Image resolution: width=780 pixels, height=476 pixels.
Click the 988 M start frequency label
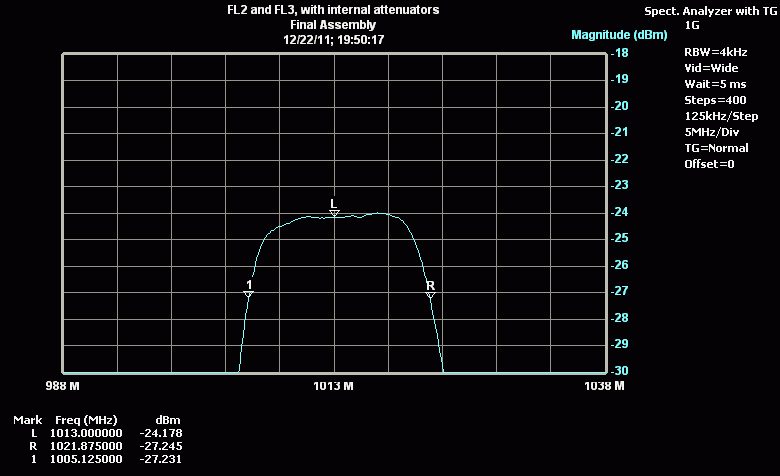pos(63,386)
